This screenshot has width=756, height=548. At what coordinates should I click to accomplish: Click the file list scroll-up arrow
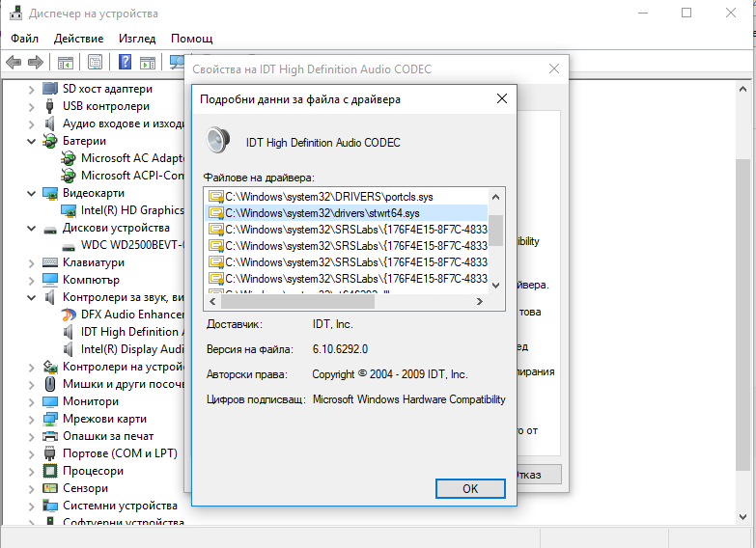(x=495, y=197)
